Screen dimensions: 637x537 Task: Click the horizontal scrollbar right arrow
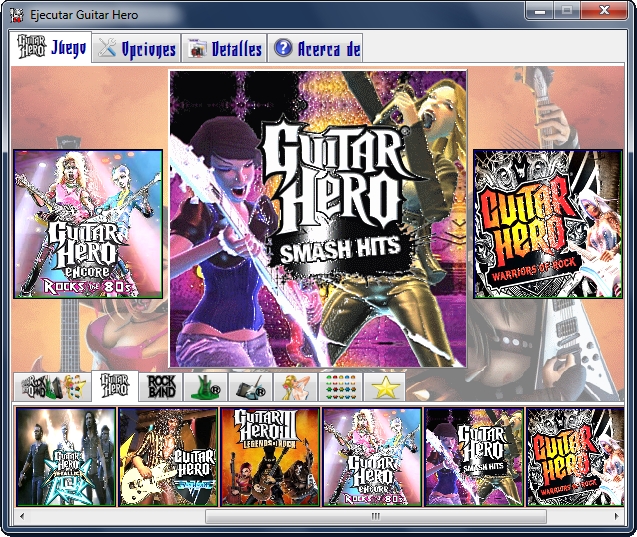click(617, 517)
